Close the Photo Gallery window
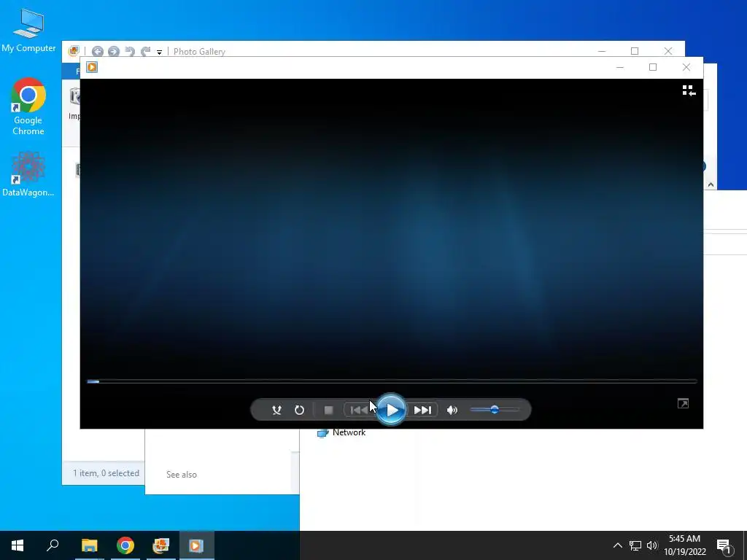Viewport: 747px width, 560px height. coord(668,51)
